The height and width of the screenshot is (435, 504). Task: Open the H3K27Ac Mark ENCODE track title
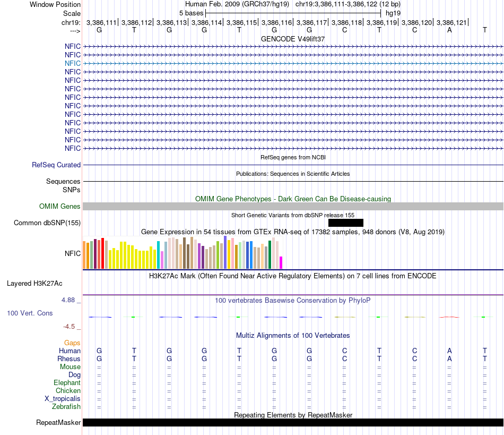coord(293,276)
